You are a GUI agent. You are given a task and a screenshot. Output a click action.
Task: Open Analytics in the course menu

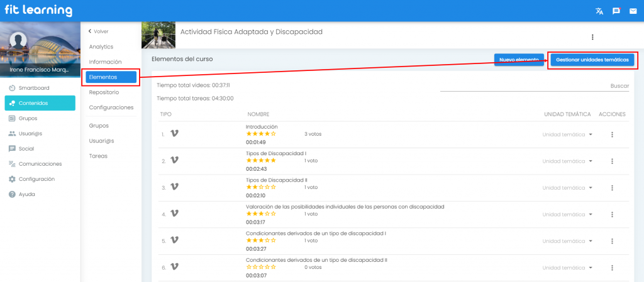[x=101, y=46]
